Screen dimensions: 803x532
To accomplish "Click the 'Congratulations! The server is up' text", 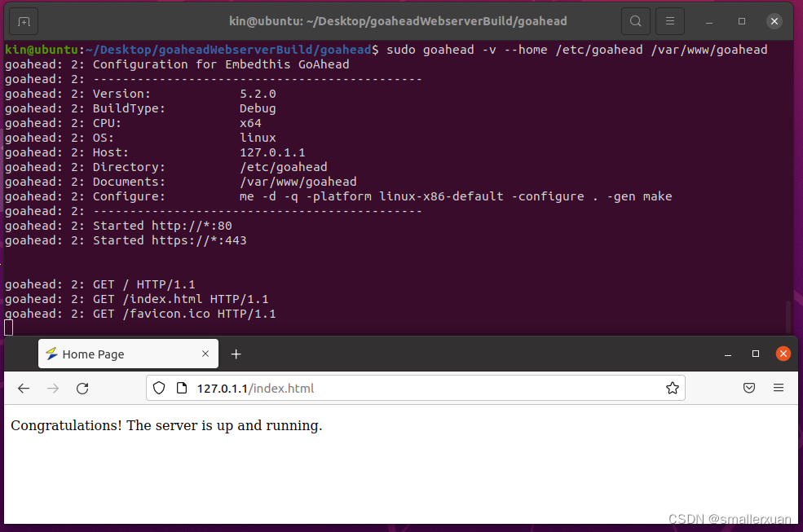I will [166, 425].
